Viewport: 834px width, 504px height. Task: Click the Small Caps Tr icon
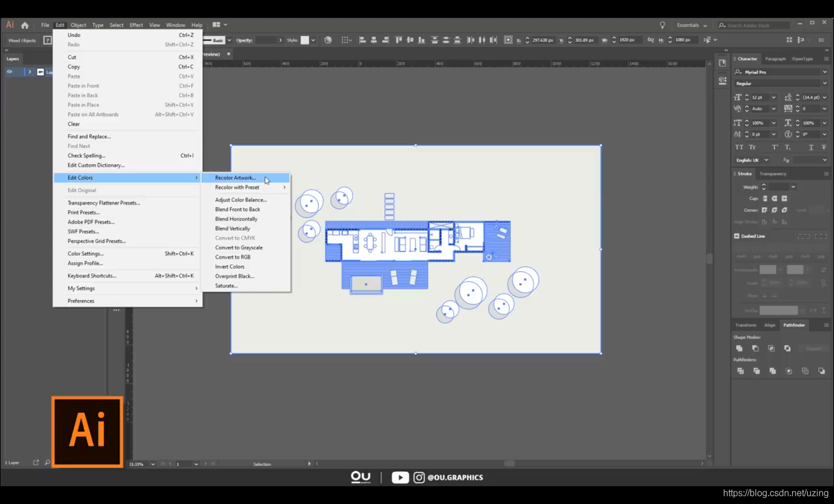(752, 148)
